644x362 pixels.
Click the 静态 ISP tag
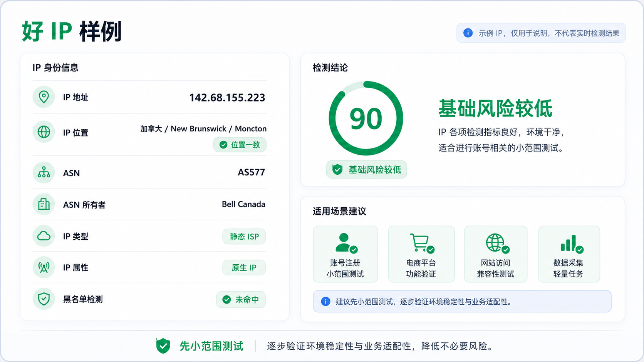(x=244, y=237)
